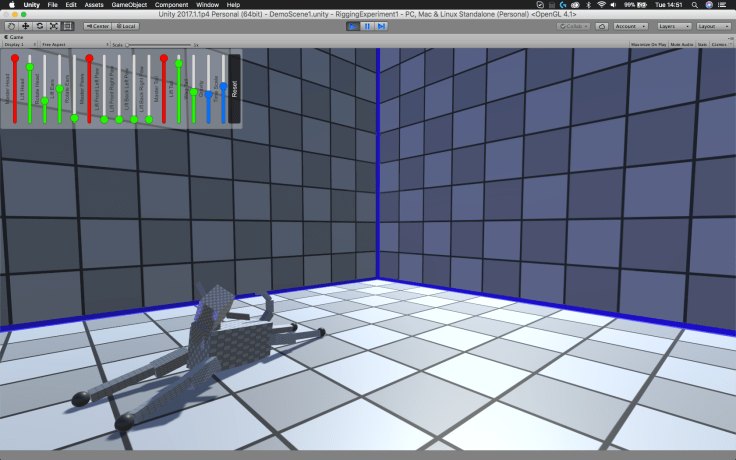Select the Scale tool
Viewport: 736px width, 460px height.
tap(53, 25)
